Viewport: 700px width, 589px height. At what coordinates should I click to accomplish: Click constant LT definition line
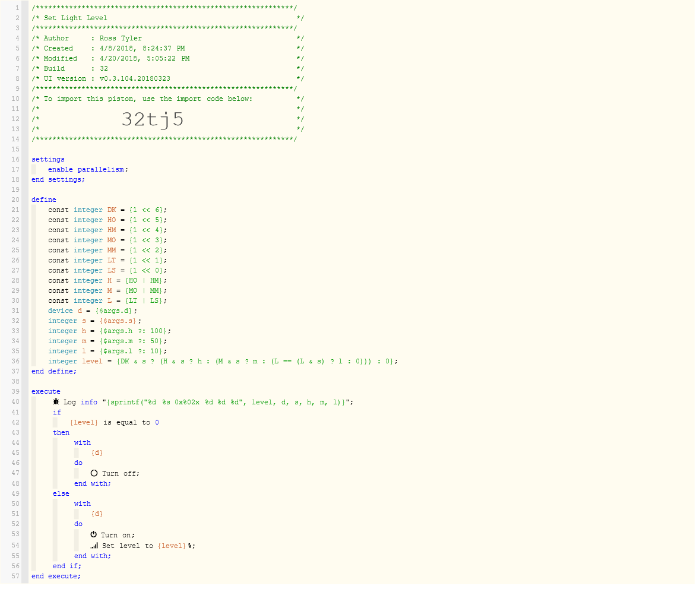(x=107, y=260)
